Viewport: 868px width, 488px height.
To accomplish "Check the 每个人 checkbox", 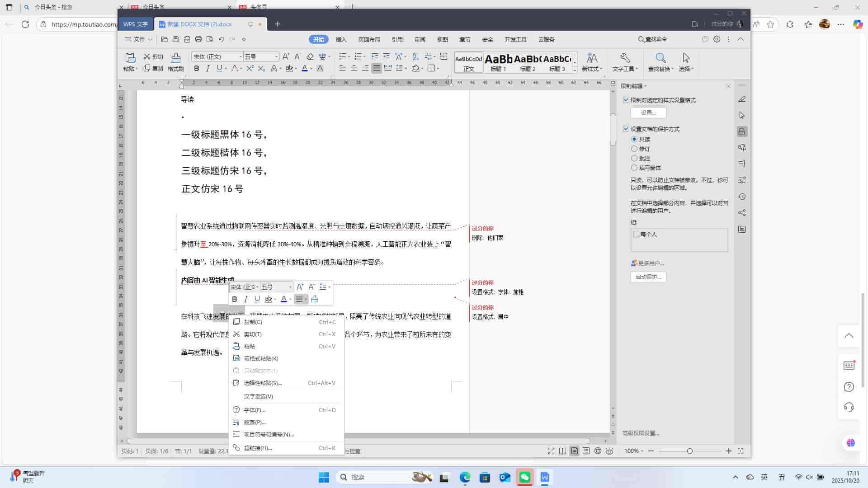I will tap(636, 234).
